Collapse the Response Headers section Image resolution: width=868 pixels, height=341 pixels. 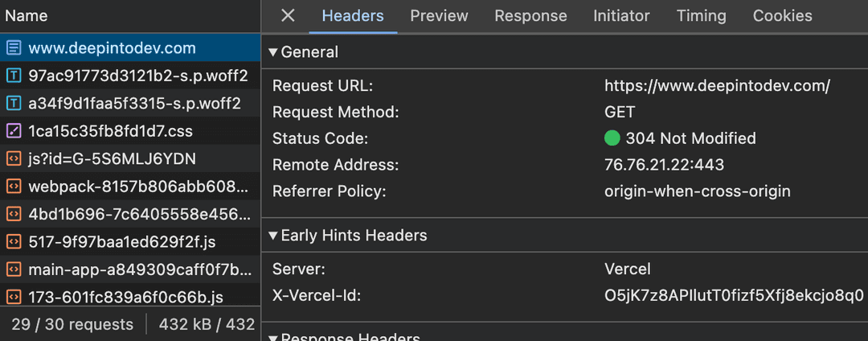[275, 337]
